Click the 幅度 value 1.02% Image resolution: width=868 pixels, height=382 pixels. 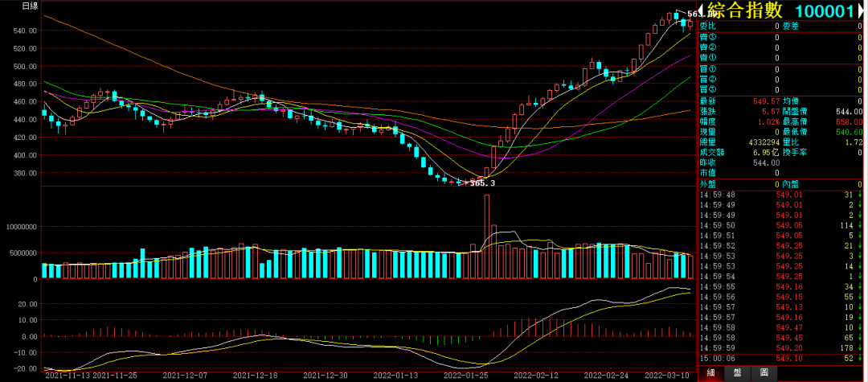coord(768,121)
